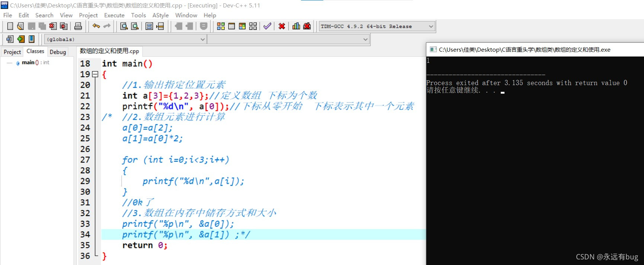Open the Search menu
This screenshot has width=644, height=265.
(x=44, y=15)
